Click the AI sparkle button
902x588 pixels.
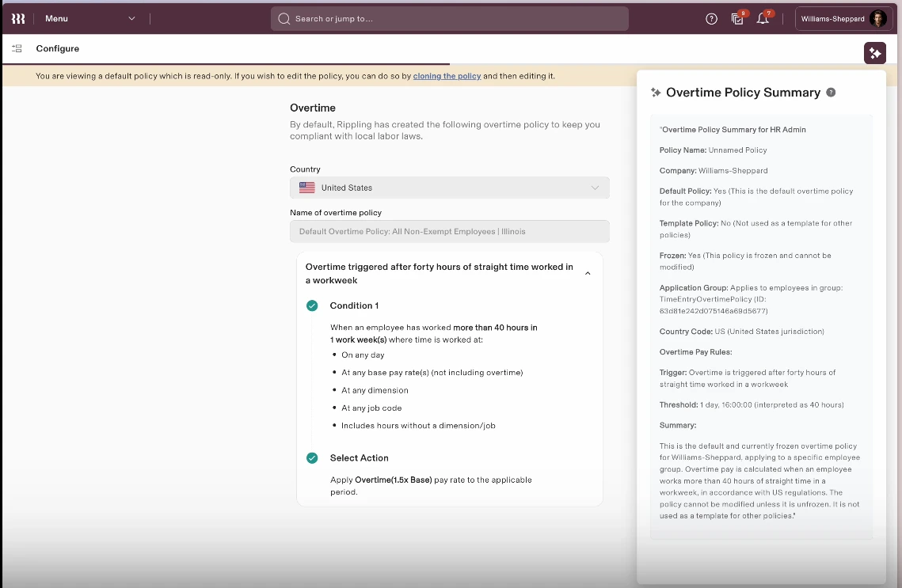pos(875,53)
